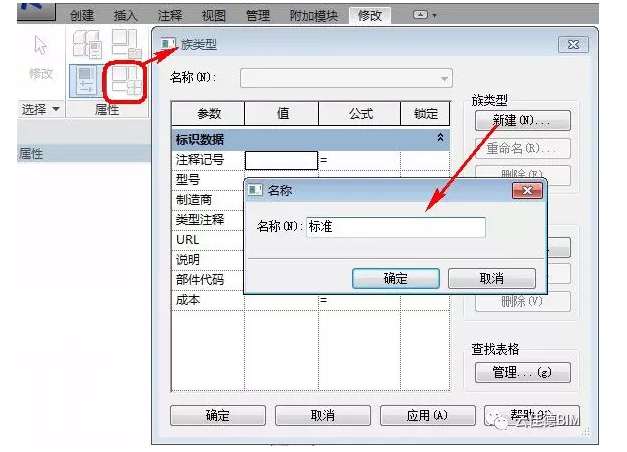Close the 名称 dialog with red X
Image resolution: width=627 pixels, height=452 pixels.
(527, 190)
